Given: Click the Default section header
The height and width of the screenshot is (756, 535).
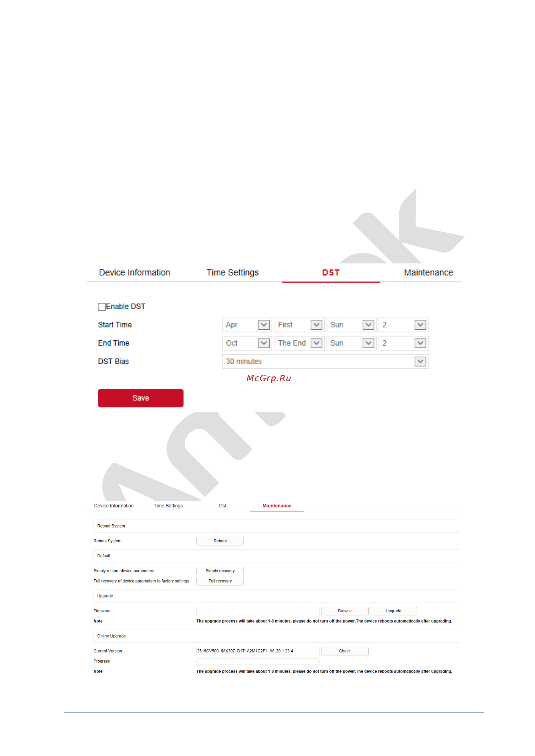Looking at the screenshot, I should pos(277,556).
